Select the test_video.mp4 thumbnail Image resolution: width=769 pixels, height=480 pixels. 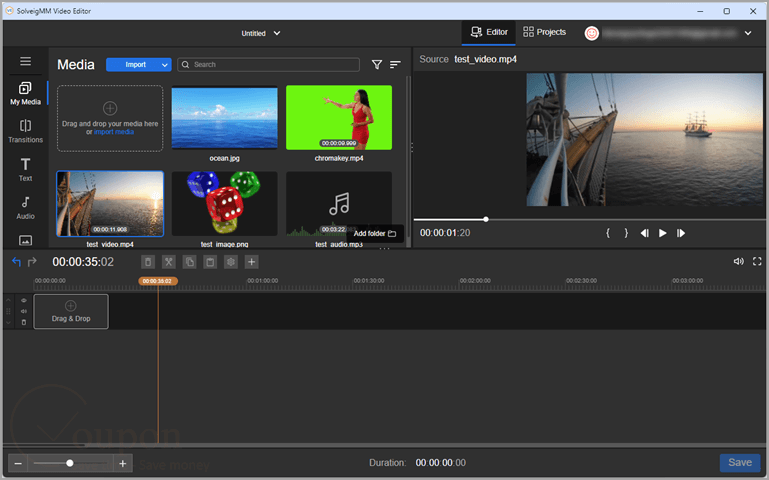pos(110,203)
